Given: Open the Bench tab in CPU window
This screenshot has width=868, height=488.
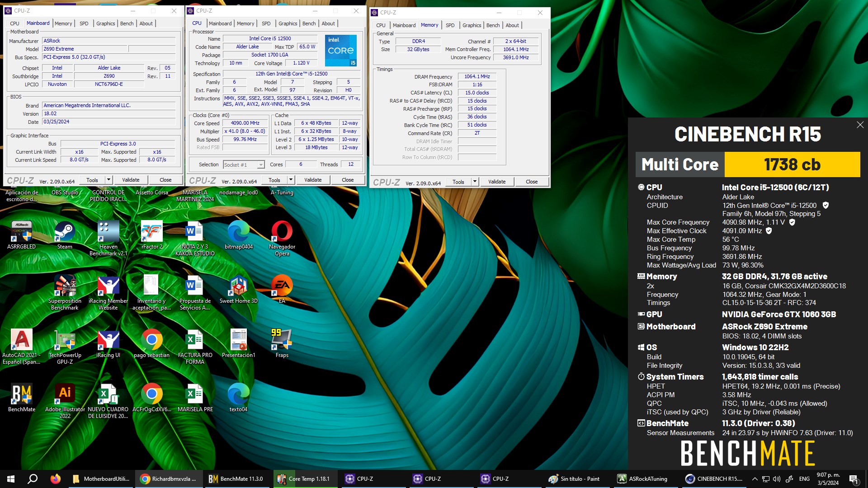Looking at the screenshot, I should point(309,23).
